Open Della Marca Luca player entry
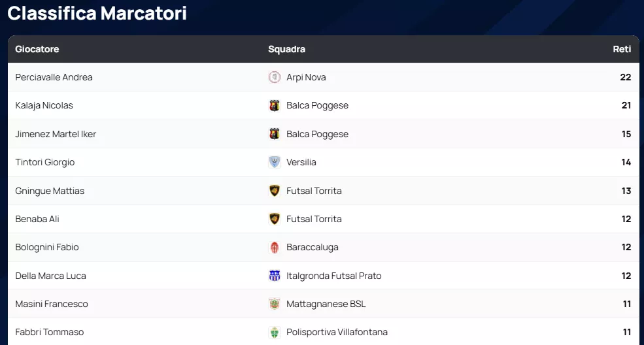Screen dimensions: 644x345 pos(50,276)
